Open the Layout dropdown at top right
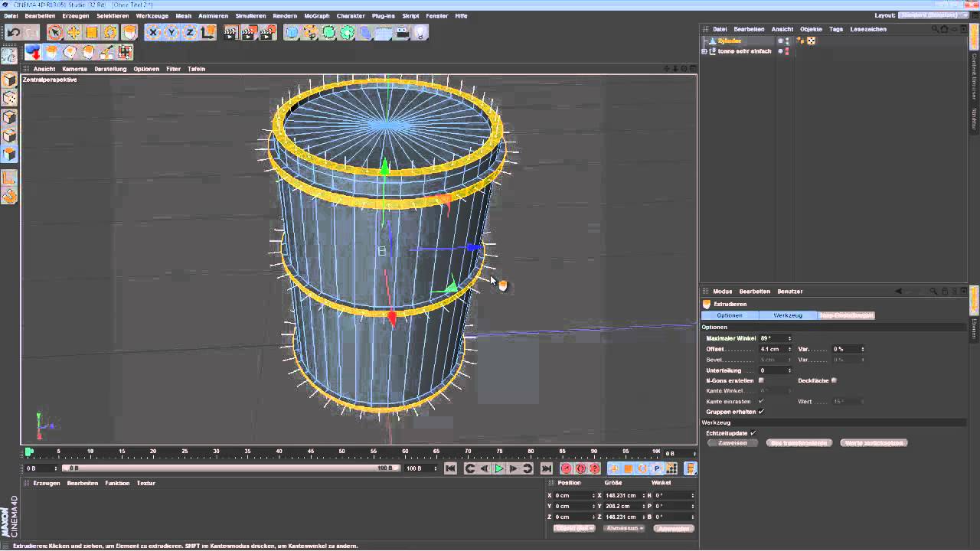 click(x=934, y=15)
